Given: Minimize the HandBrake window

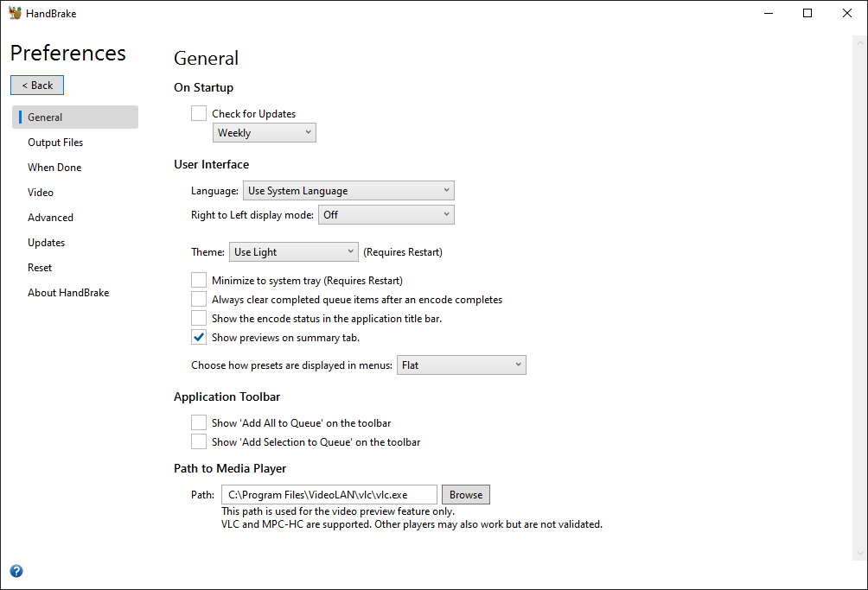Looking at the screenshot, I should click(x=769, y=13).
